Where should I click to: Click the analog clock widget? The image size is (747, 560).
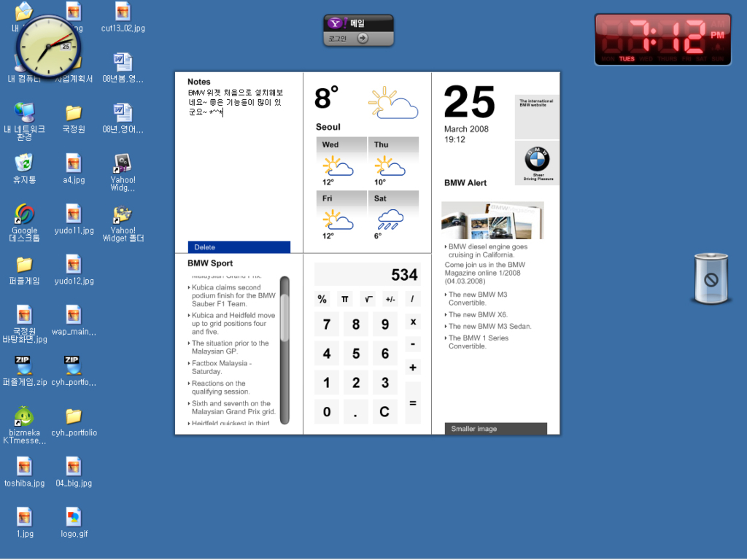[x=48, y=46]
